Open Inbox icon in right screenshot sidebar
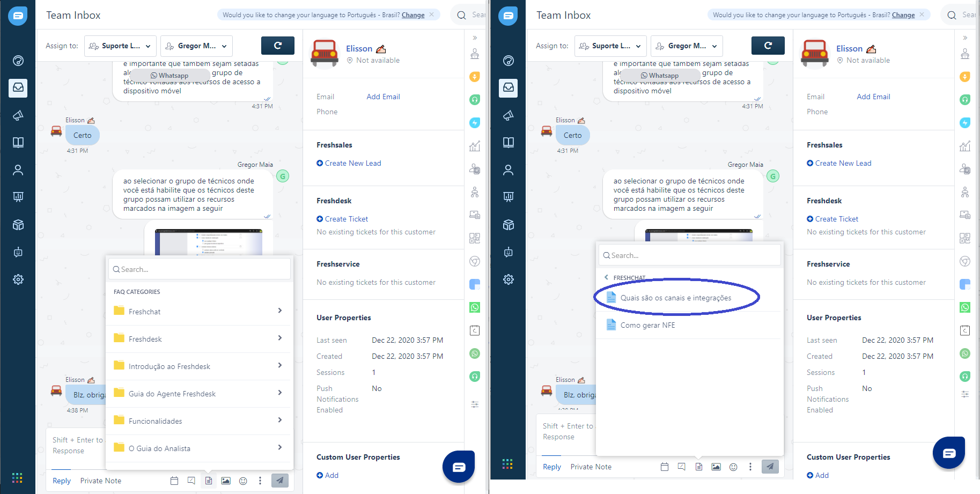 click(509, 87)
